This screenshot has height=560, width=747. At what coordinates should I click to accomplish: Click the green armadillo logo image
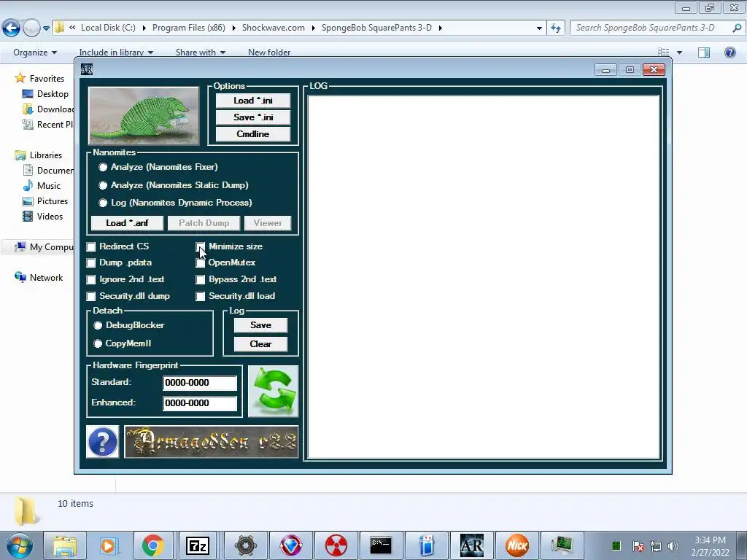144,116
